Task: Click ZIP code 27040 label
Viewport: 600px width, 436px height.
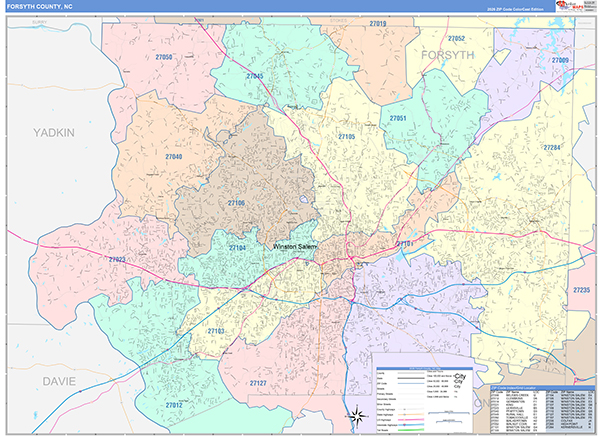Action: pyautogui.click(x=174, y=157)
